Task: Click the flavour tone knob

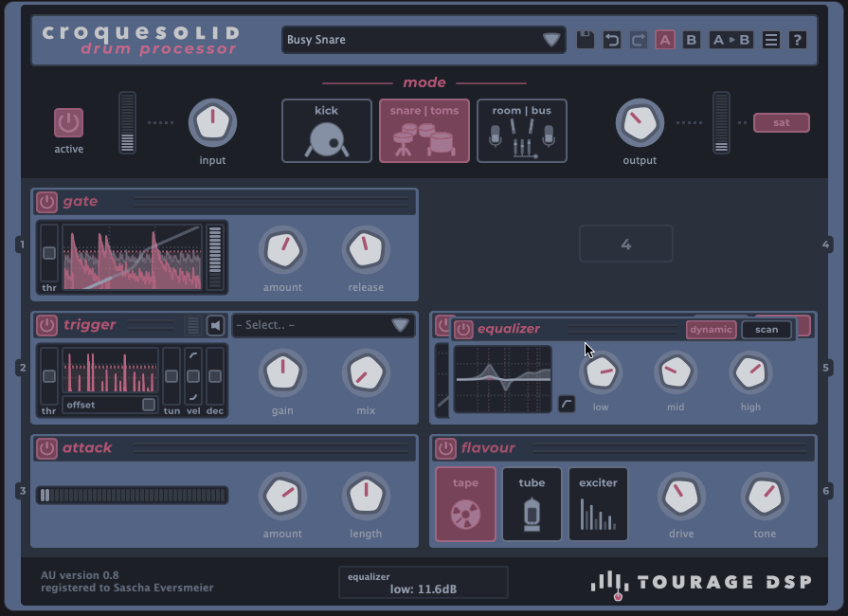Action: pyautogui.click(x=765, y=497)
